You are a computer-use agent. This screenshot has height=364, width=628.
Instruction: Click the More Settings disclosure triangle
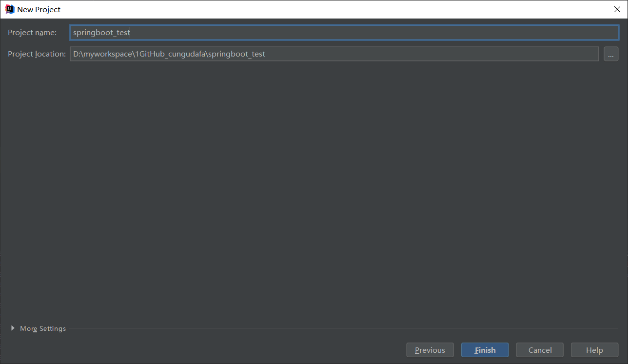tap(12, 328)
